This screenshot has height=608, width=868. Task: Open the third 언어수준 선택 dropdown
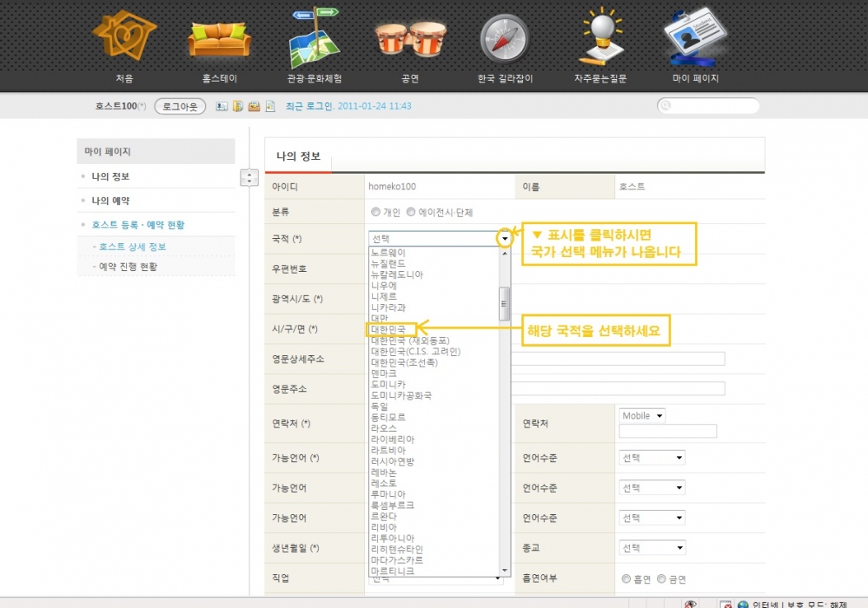point(653,518)
